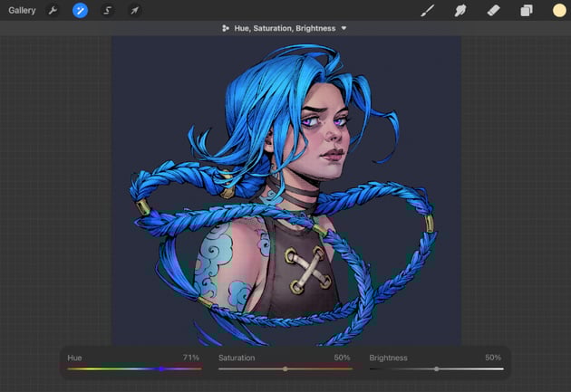Tap the Saturation label
The image size is (571, 392).
click(237, 358)
